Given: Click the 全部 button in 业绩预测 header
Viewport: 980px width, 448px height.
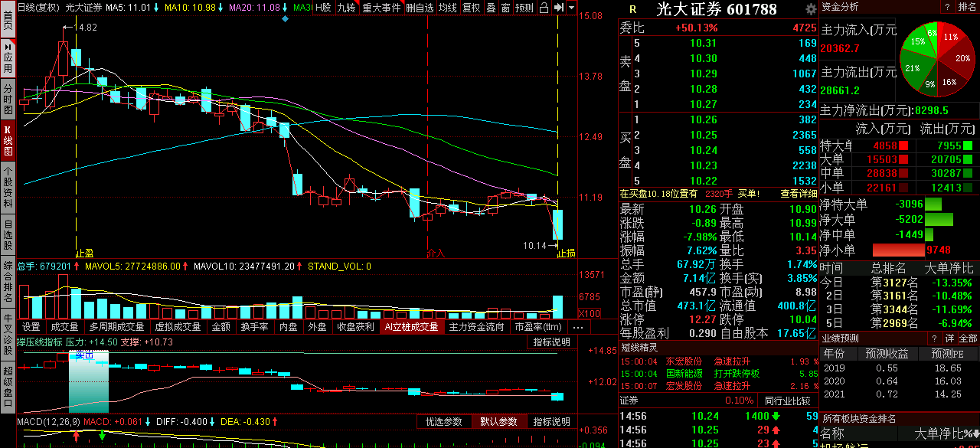Looking at the screenshot, I should pyautogui.click(x=969, y=338).
